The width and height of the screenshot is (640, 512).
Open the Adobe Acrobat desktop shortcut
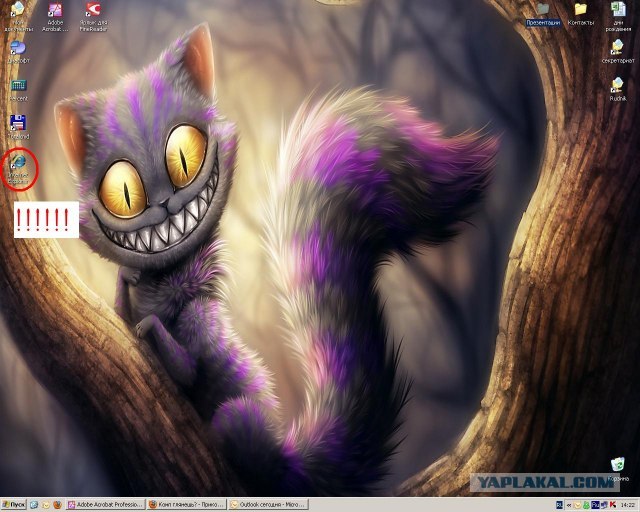(x=55, y=17)
